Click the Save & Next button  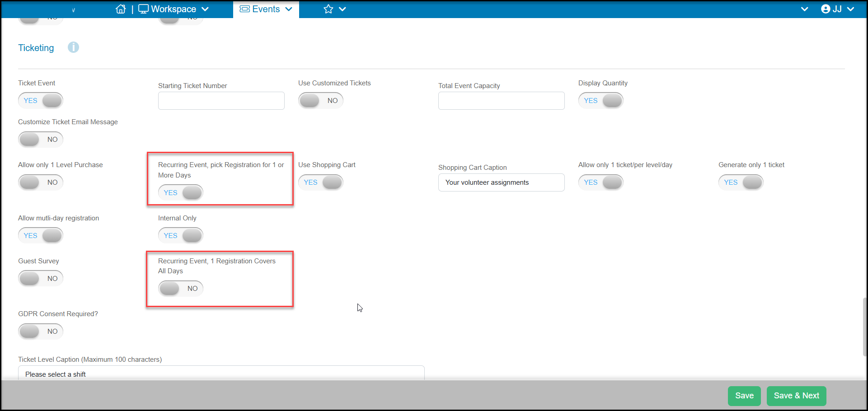tap(797, 396)
